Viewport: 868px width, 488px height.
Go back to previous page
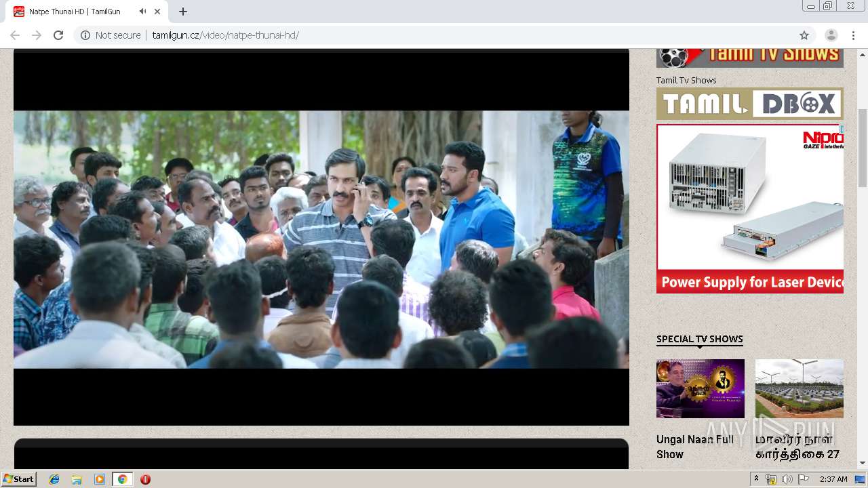point(15,35)
